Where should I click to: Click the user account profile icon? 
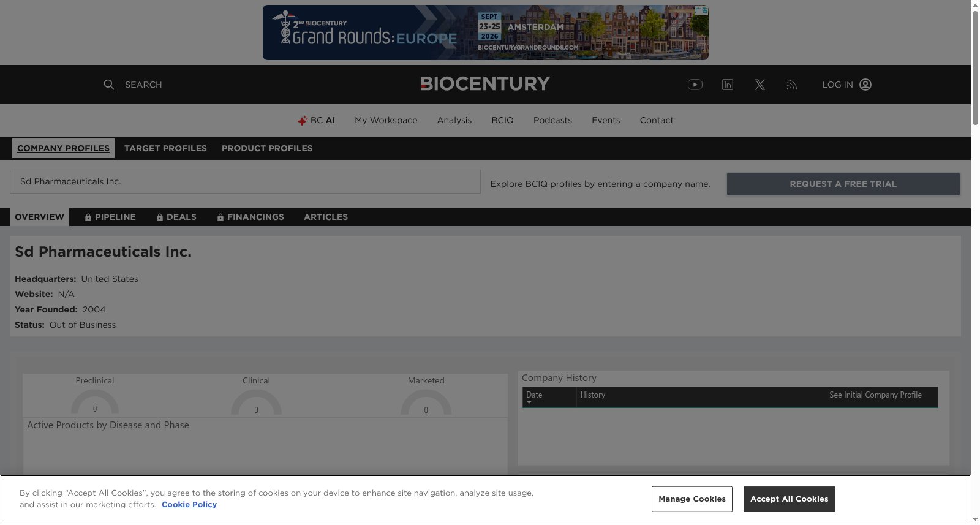(x=865, y=85)
